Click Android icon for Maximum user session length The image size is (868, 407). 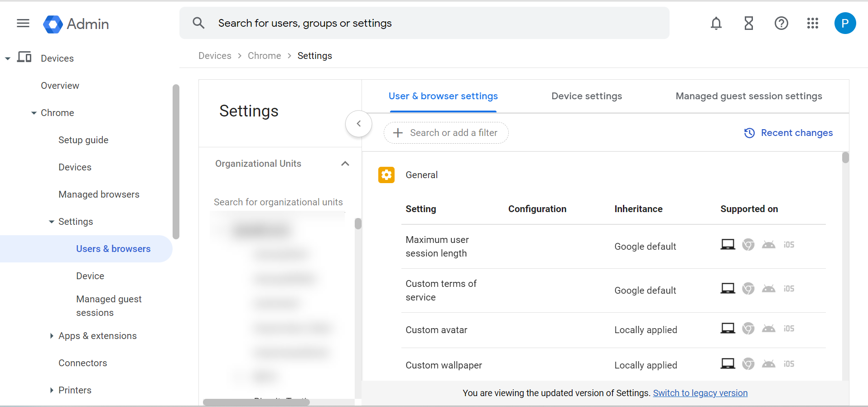click(x=769, y=245)
